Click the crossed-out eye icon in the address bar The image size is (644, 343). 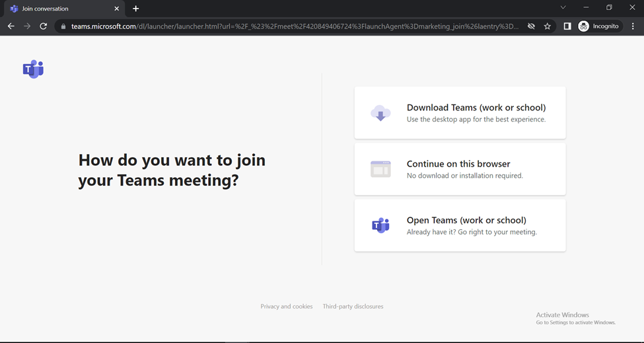[x=531, y=26]
